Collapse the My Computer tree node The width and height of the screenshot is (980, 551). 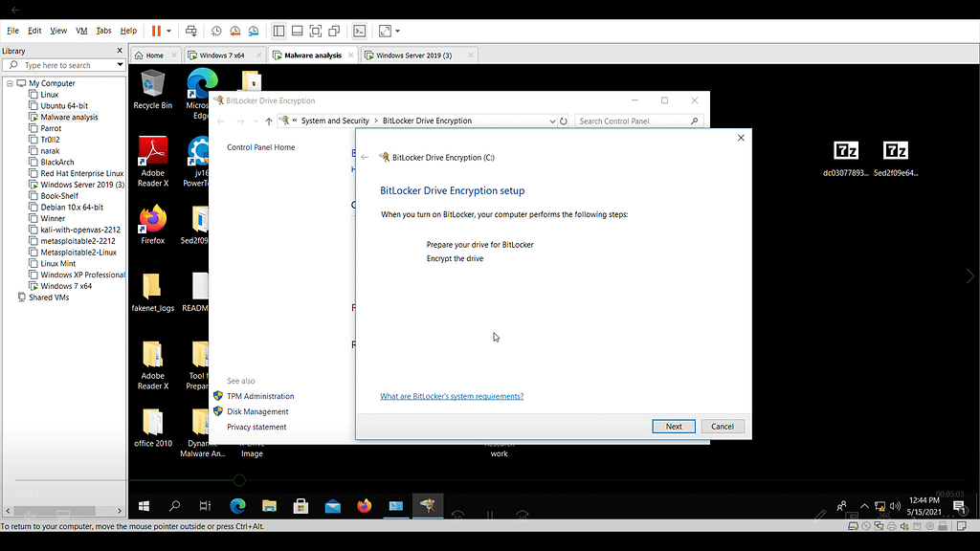pyautogui.click(x=10, y=83)
